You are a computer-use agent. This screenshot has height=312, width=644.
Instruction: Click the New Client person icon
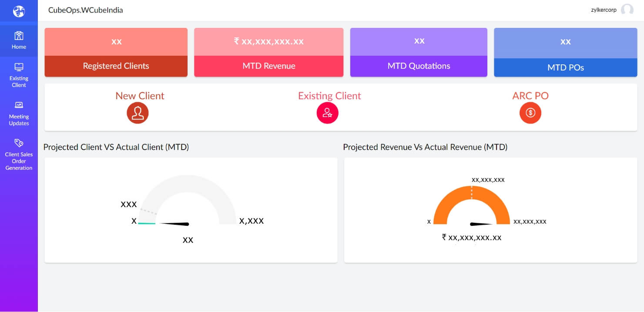pyautogui.click(x=138, y=113)
